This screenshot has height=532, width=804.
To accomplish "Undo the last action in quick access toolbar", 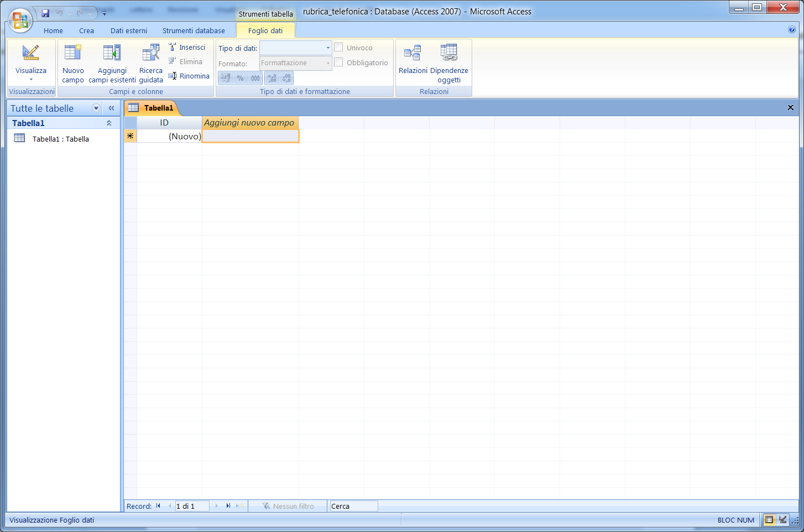I will point(59,13).
